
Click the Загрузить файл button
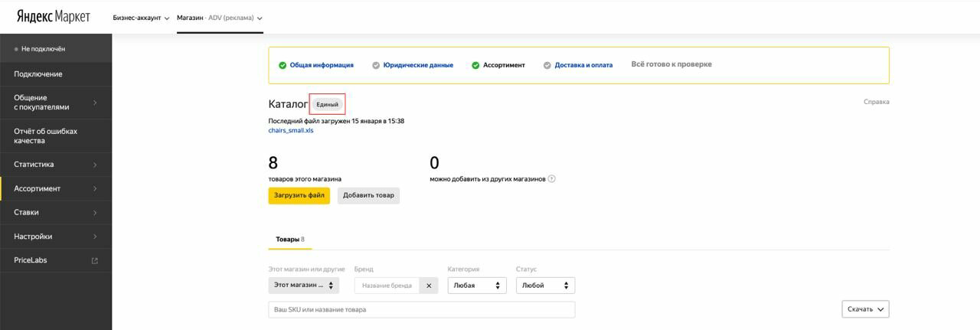pos(299,195)
